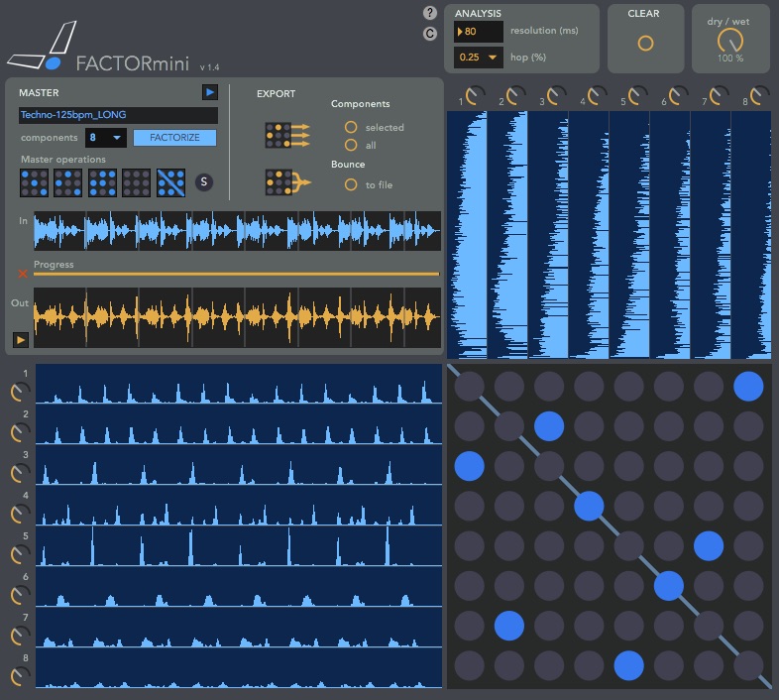Click the circular C icon below help
779x700 pixels.
429,34
